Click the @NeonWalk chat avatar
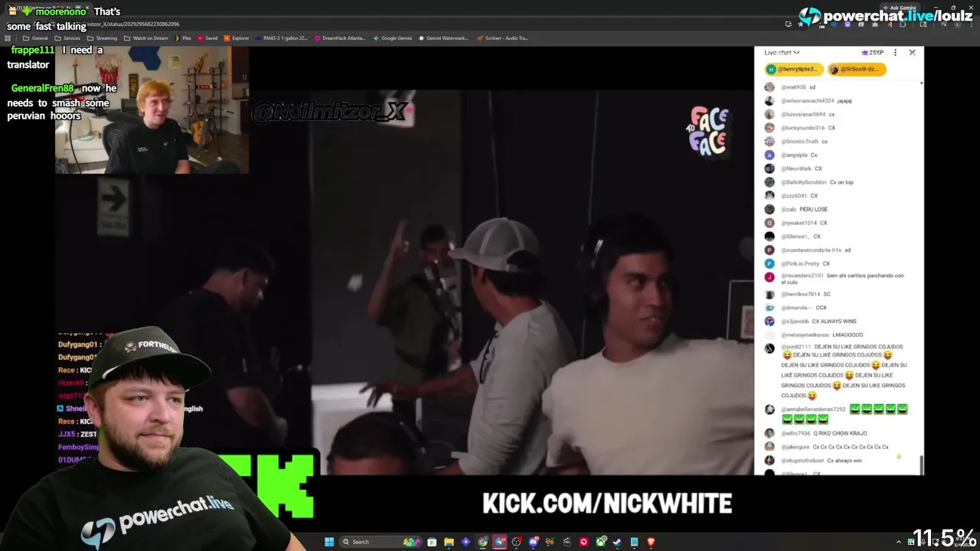This screenshot has height=551, width=980. pos(769,168)
